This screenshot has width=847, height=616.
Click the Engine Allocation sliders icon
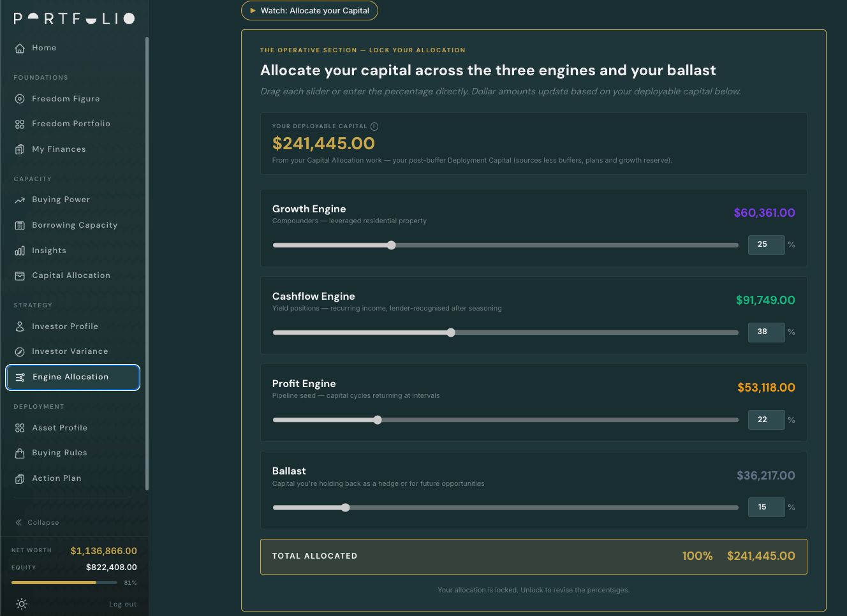click(20, 378)
